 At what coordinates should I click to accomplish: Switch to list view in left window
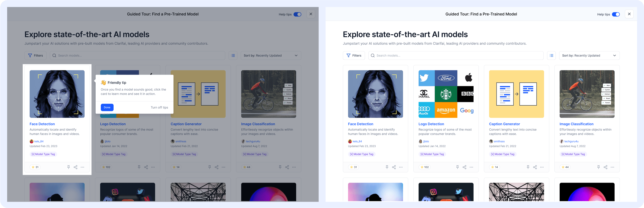pyautogui.click(x=233, y=55)
